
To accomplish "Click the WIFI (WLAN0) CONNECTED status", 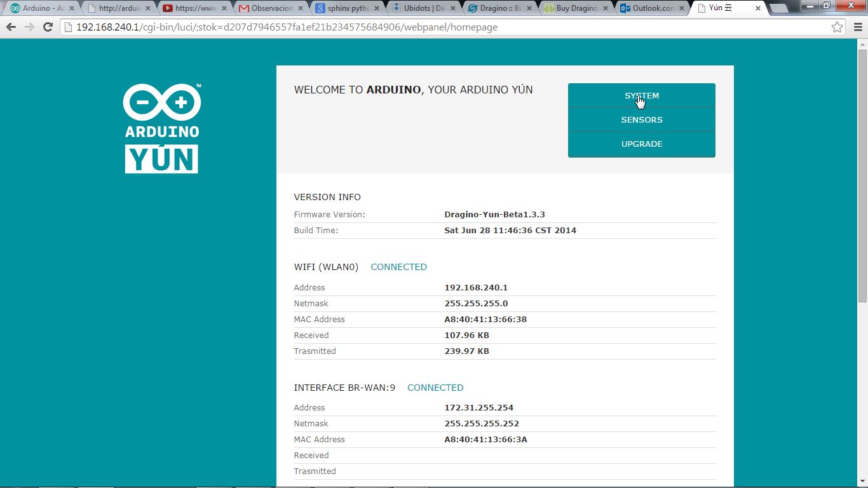I will 398,267.
